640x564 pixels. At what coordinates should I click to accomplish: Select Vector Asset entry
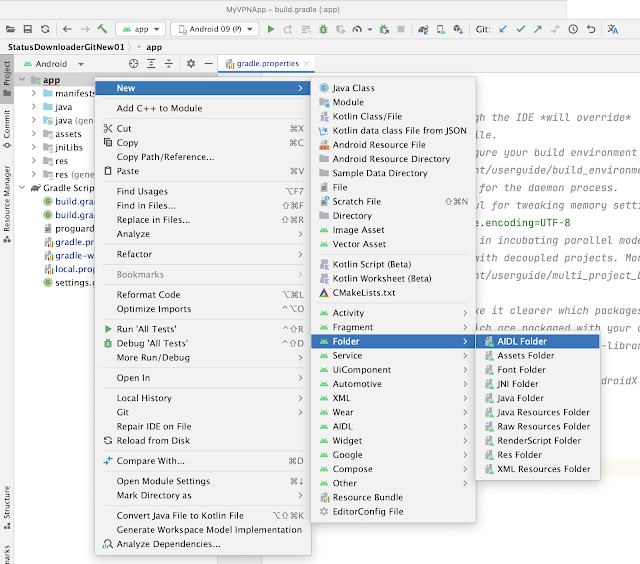click(x=393, y=244)
